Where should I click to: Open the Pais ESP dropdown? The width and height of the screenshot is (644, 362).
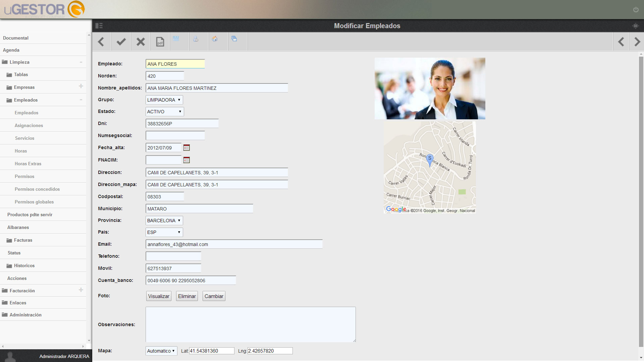[164, 232]
